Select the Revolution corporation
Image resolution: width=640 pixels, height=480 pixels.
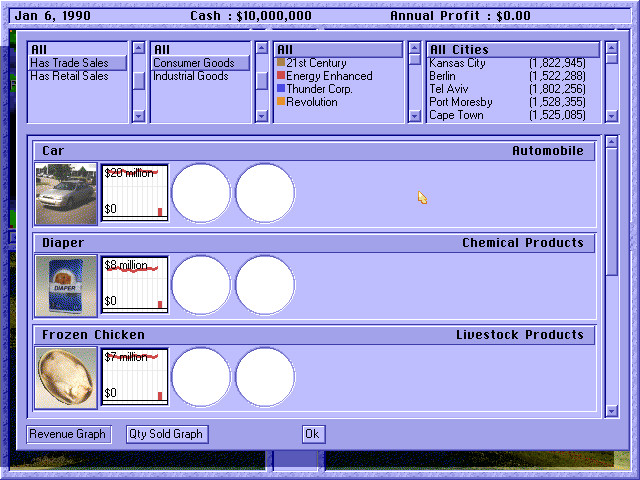point(339,102)
